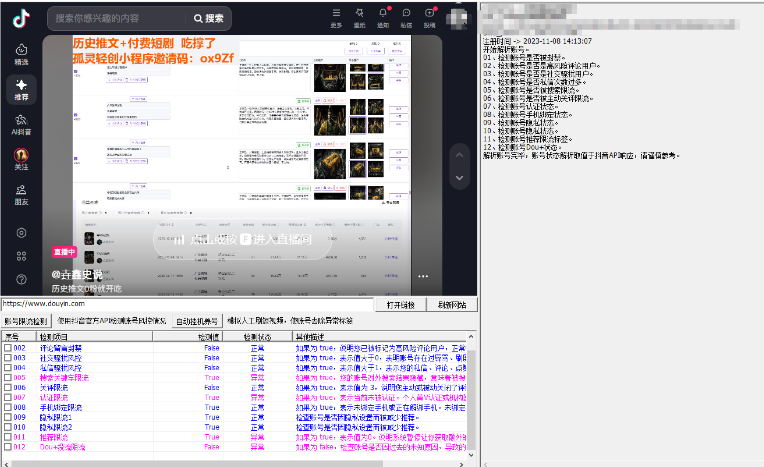Click the Douyin logo icon
Screen dimensions: 764x467
click(20, 17)
